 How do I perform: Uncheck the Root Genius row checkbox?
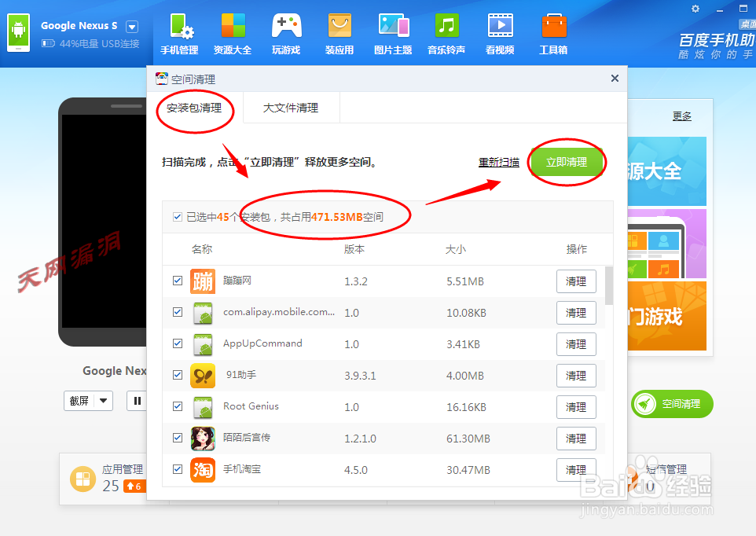tap(178, 406)
